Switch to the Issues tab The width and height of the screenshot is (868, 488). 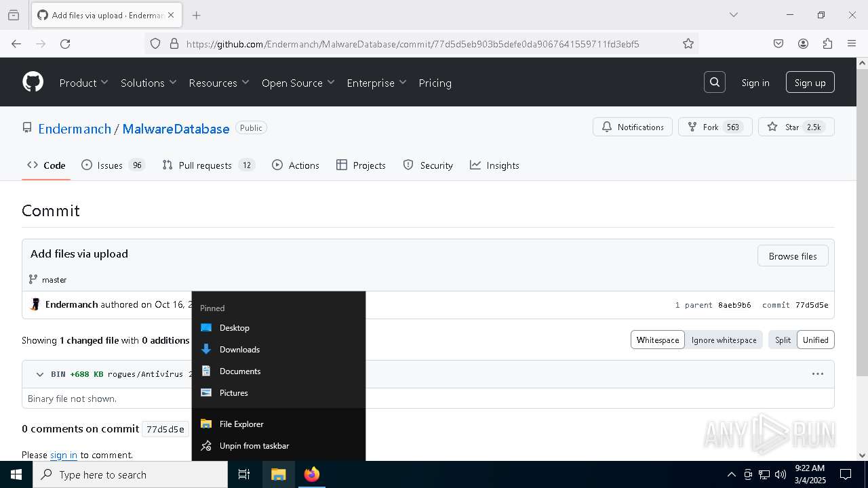tap(113, 165)
